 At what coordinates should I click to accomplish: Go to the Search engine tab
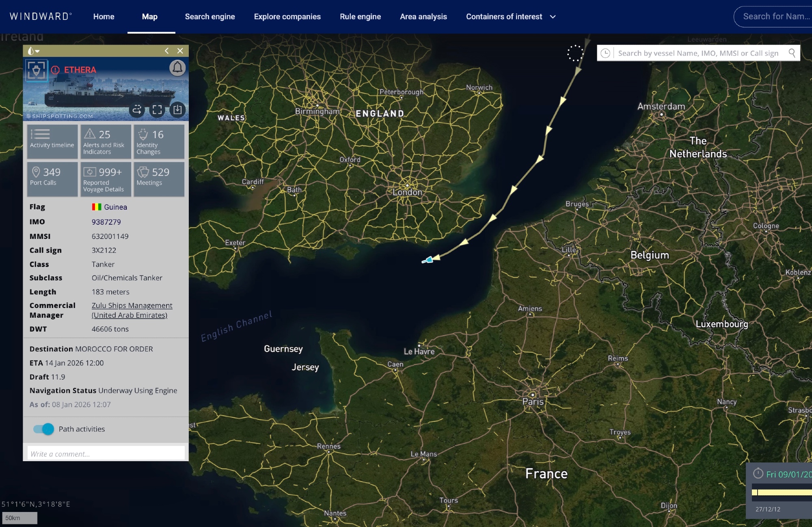(210, 17)
